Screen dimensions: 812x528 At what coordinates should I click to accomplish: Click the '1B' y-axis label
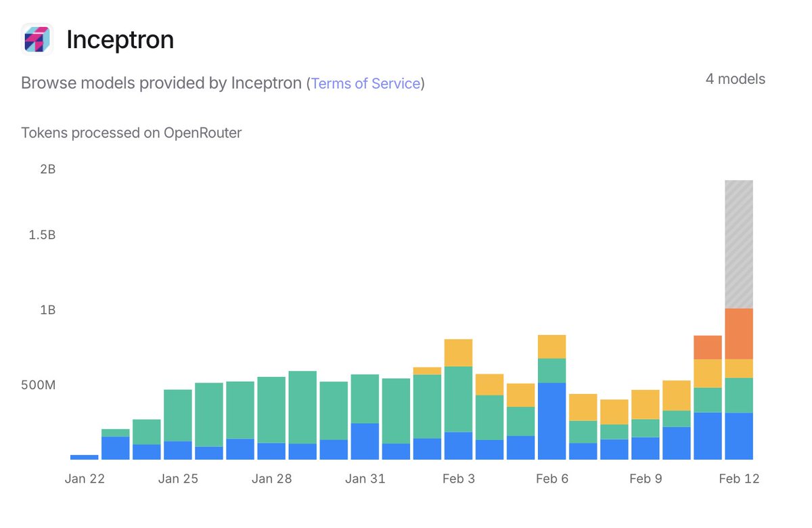[x=48, y=310]
